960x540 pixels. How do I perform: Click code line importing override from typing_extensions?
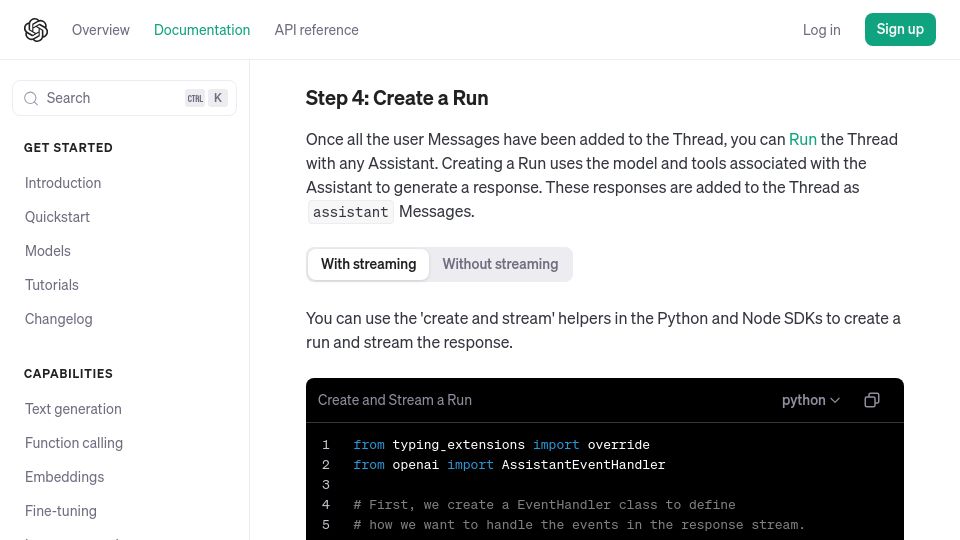click(x=501, y=444)
